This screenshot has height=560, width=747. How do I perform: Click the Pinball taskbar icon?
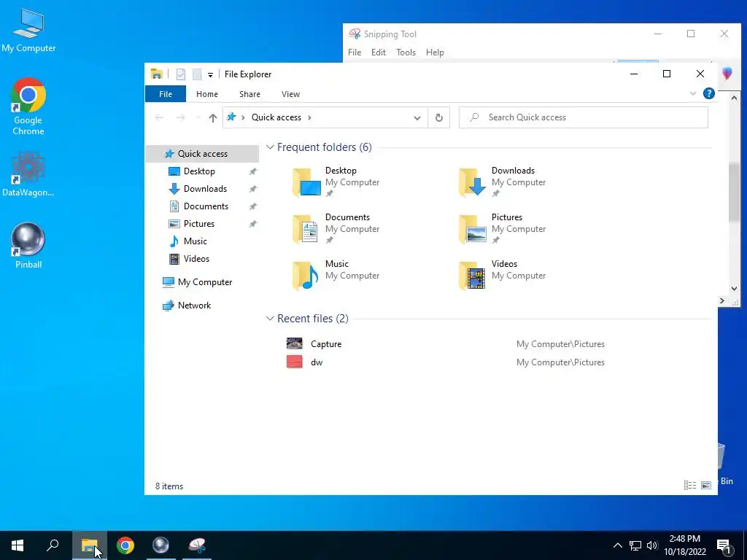(x=160, y=545)
